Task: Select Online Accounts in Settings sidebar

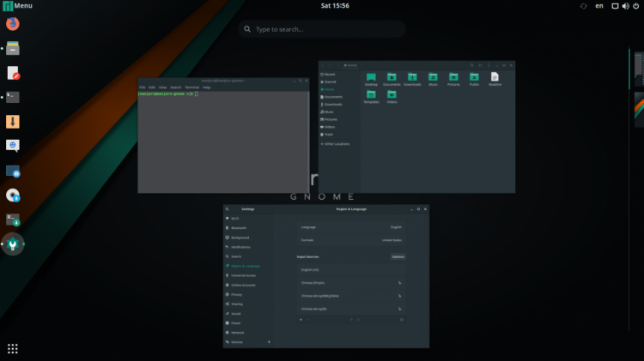Action: pos(248,285)
